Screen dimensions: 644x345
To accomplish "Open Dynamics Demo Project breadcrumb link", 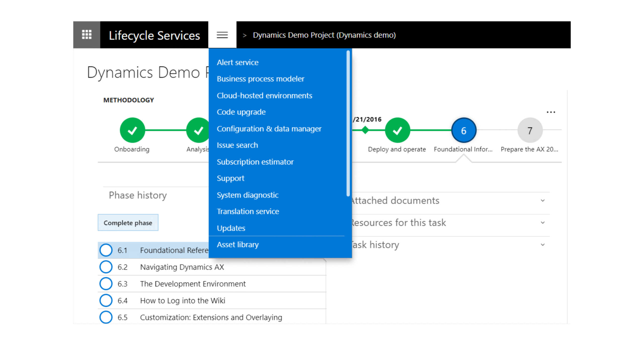I will pos(324,35).
